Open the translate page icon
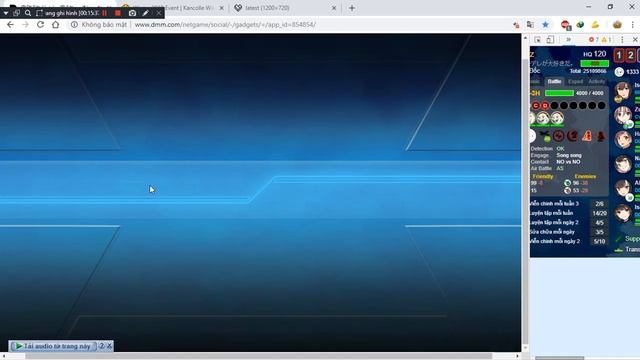 coord(530,24)
